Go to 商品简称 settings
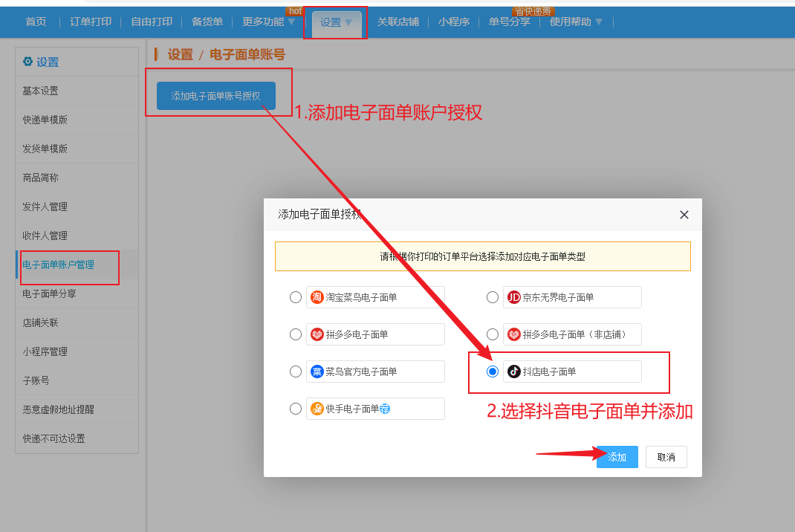795x532 pixels. (x=77, y=178)
